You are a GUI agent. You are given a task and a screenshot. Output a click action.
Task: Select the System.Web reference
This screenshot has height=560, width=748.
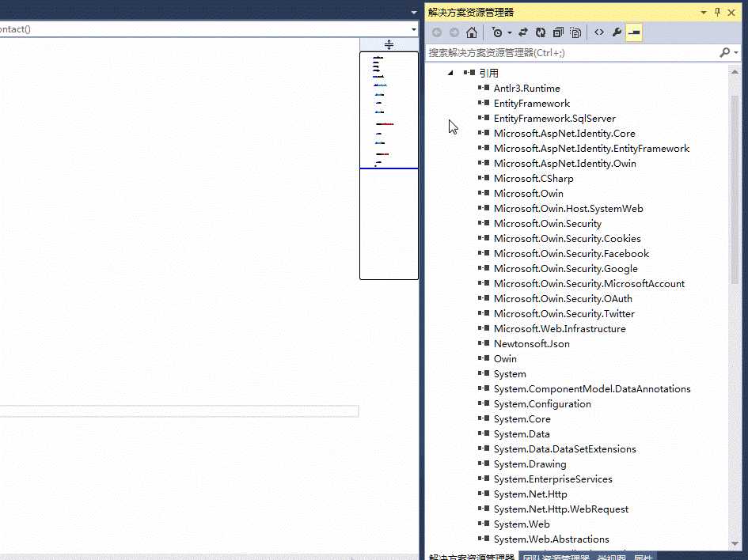pos(522,524)
